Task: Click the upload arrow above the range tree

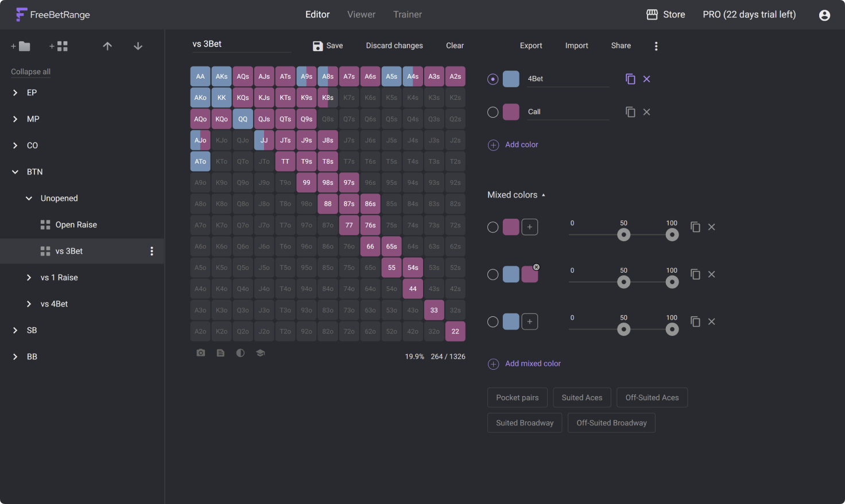Action: [107, 46]
